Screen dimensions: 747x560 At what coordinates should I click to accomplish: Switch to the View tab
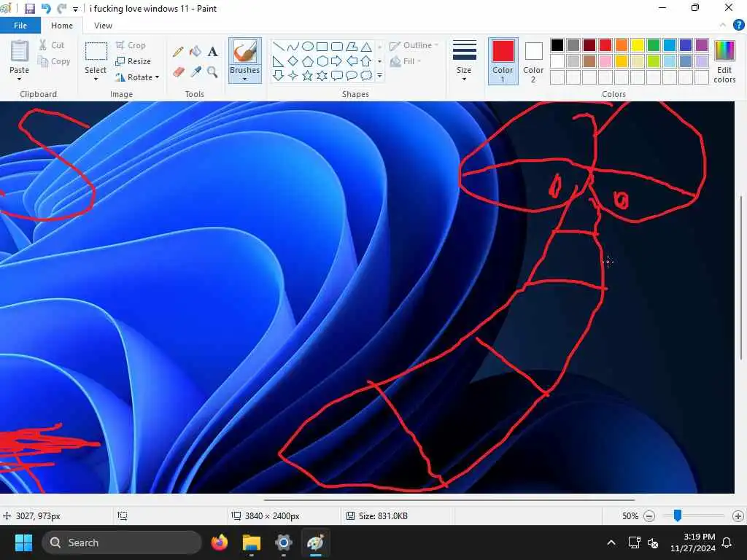tap(103, 26)
